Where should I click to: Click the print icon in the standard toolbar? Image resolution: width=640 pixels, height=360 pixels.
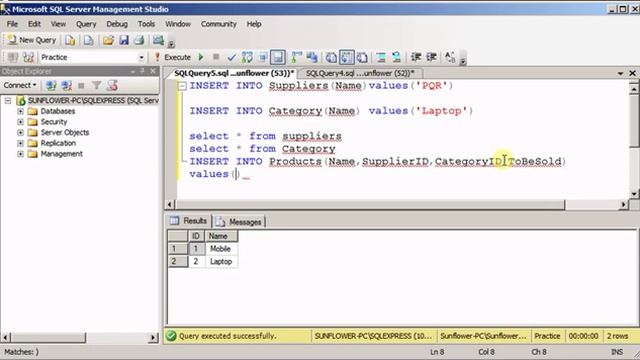pyautogui.click(x=139, y=40)
